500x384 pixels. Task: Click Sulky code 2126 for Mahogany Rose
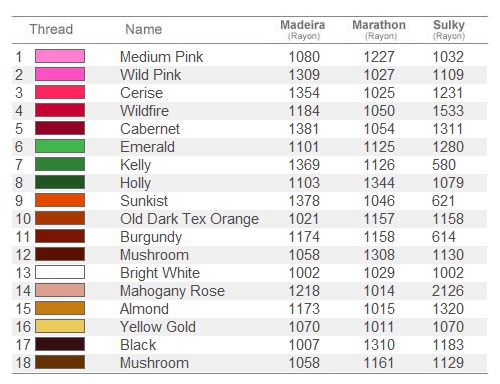448,291
